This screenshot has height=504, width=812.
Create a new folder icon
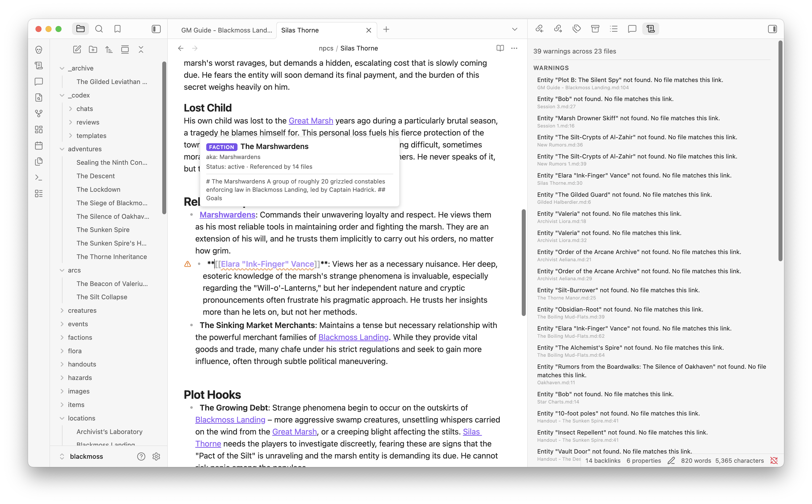pos(93,50)
